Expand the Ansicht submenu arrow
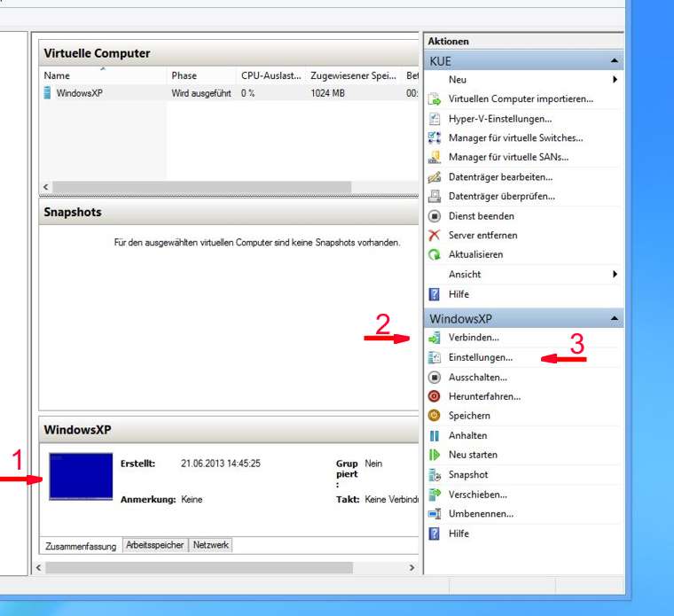This screenshot has width=674, height=616. coord(615,274)
